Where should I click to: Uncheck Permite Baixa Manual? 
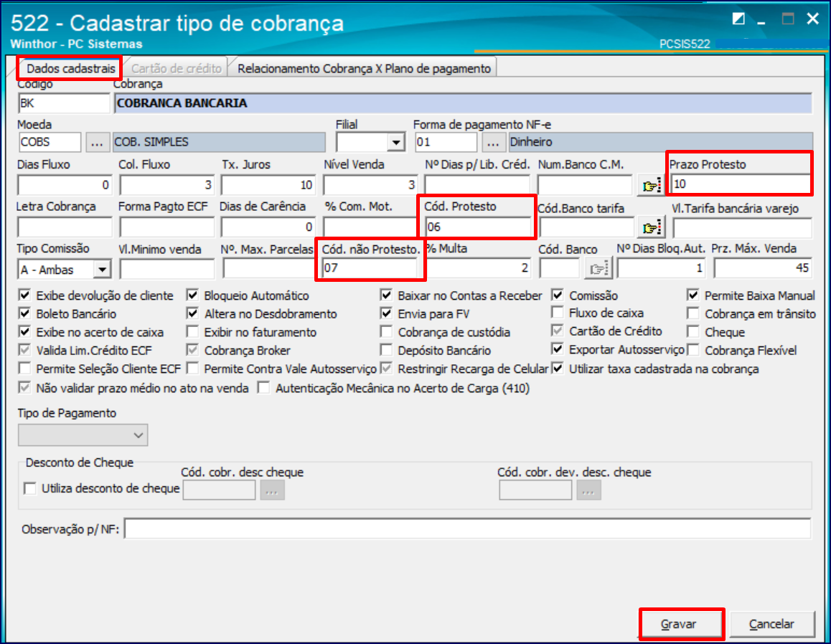pos(692,295)
